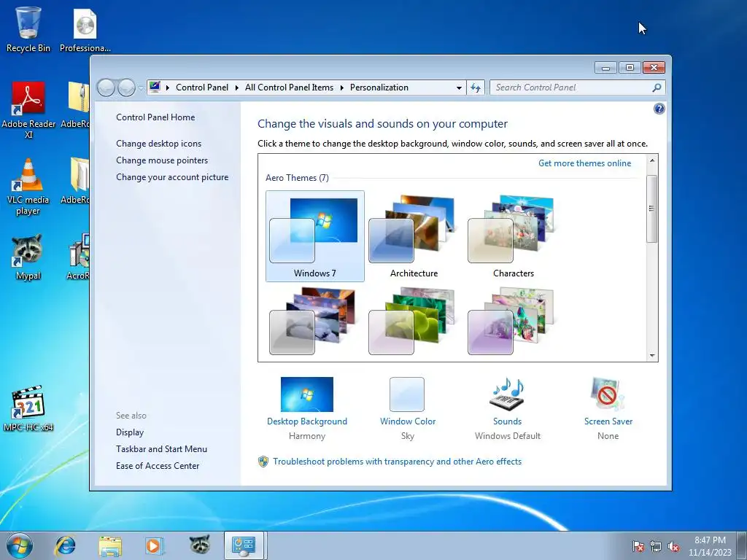Click the Control Panel icon in address bar
The width and height of the screenshot is (747, 560).
pyautogui.click(x=155, y=87)
